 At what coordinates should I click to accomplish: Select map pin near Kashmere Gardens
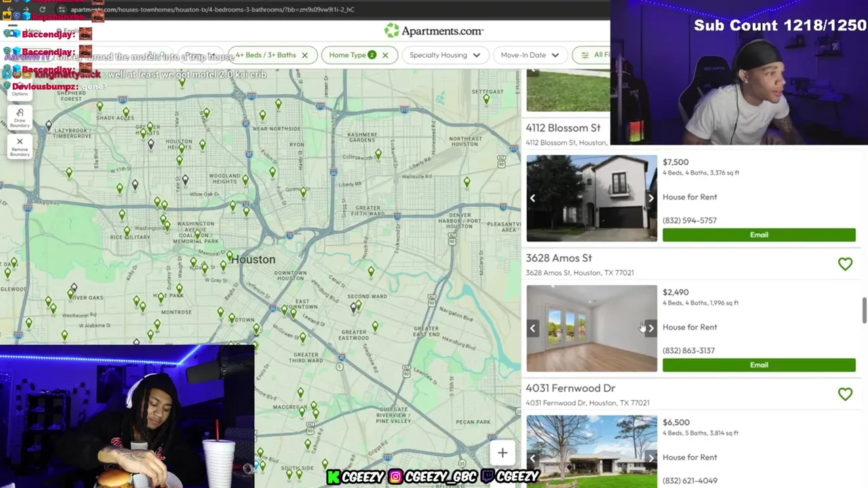tap(378, 155)
